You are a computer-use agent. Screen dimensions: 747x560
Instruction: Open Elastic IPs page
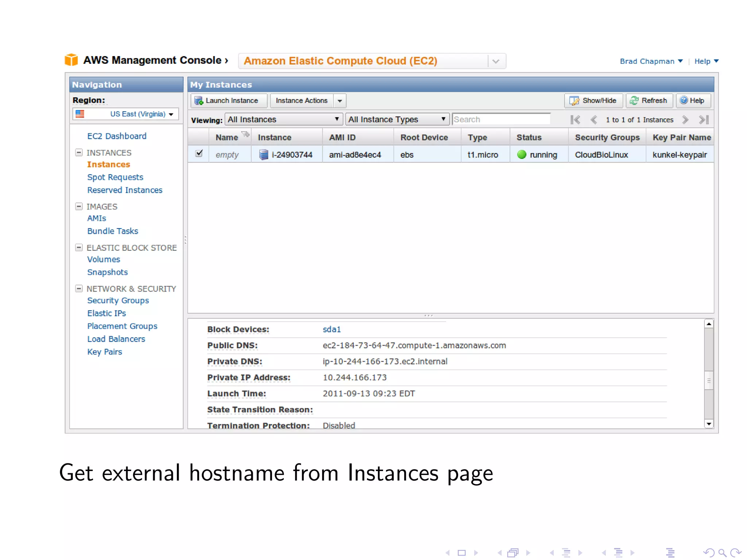pyautogui.click(x=106, y=313)
